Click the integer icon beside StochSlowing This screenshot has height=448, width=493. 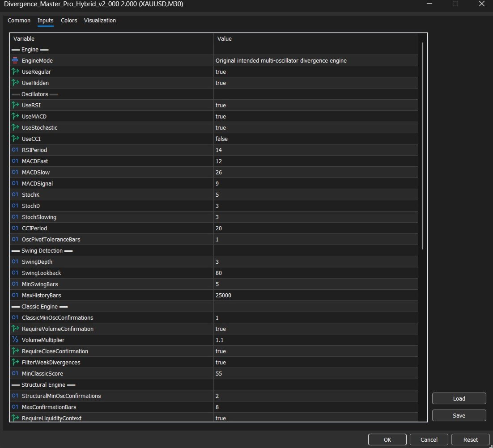click(15, 217)
